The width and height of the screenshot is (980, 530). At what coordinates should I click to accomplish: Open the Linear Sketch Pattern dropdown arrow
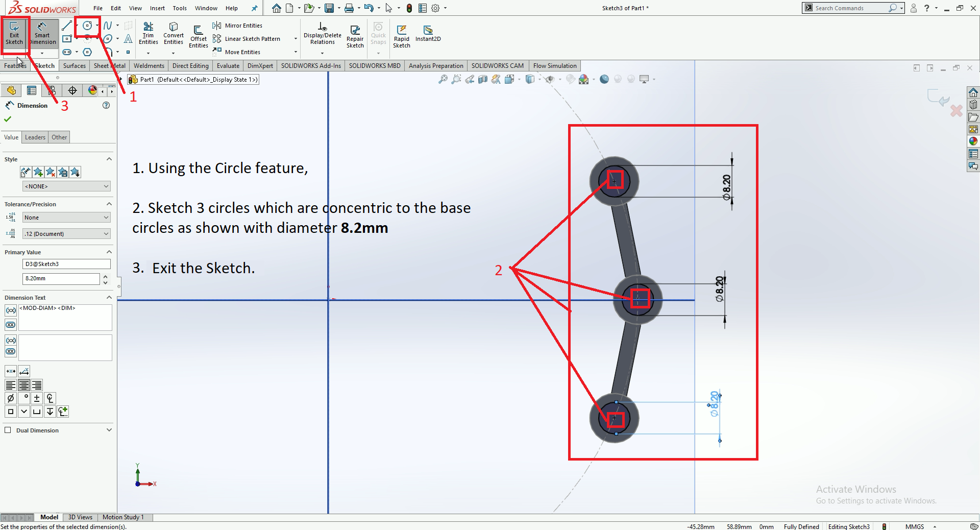click(x=296, y=39)
